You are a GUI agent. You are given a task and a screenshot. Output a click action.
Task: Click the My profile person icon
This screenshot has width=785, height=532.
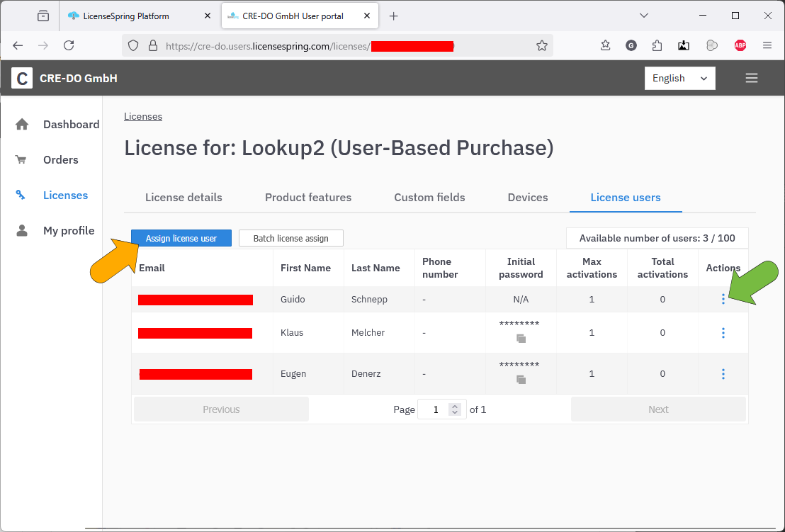(22, 230)
